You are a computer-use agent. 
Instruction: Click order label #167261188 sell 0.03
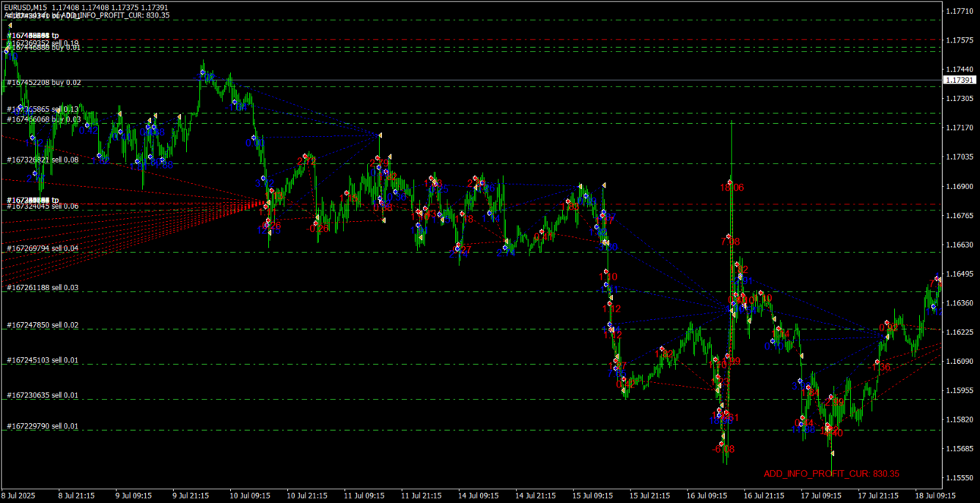43,288
